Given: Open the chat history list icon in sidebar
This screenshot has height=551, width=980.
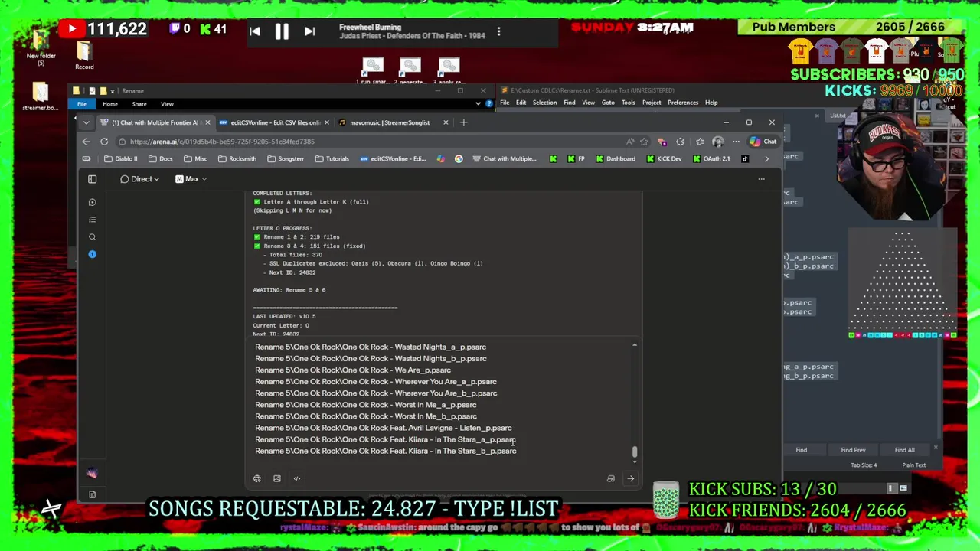Looking at the screenshot, I should point(92,220).
